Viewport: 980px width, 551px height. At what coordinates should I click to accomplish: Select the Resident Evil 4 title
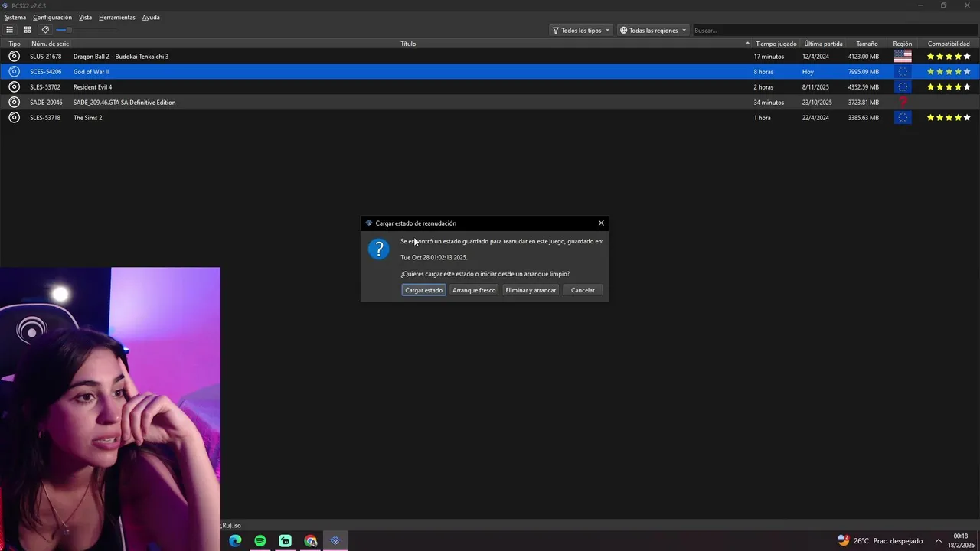point(93,87)
